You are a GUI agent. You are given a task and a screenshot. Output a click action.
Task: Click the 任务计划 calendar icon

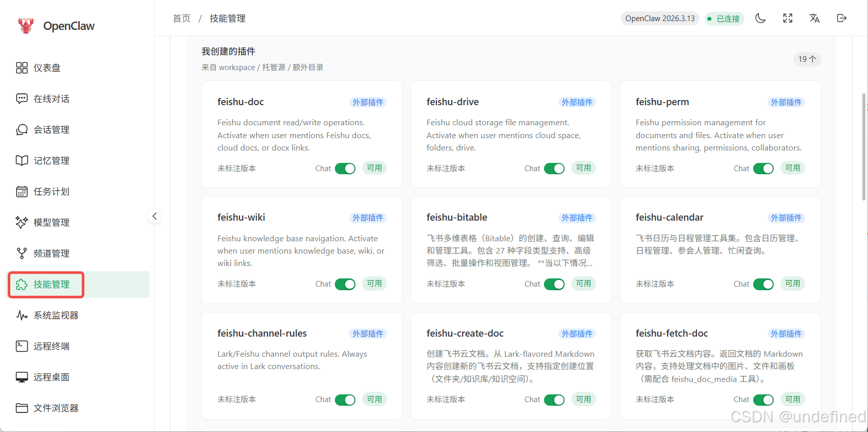(22, 192)
